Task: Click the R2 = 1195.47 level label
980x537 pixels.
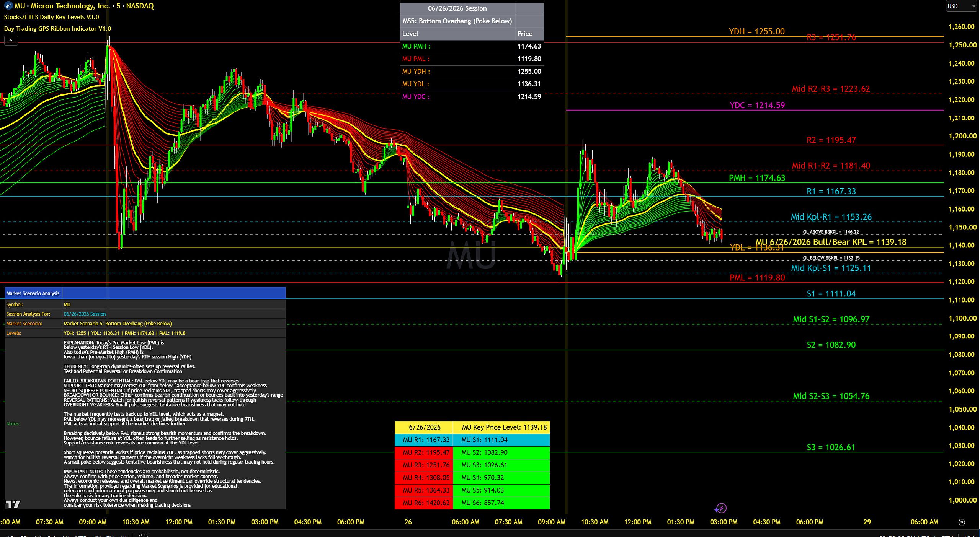Action: point(831,140)
